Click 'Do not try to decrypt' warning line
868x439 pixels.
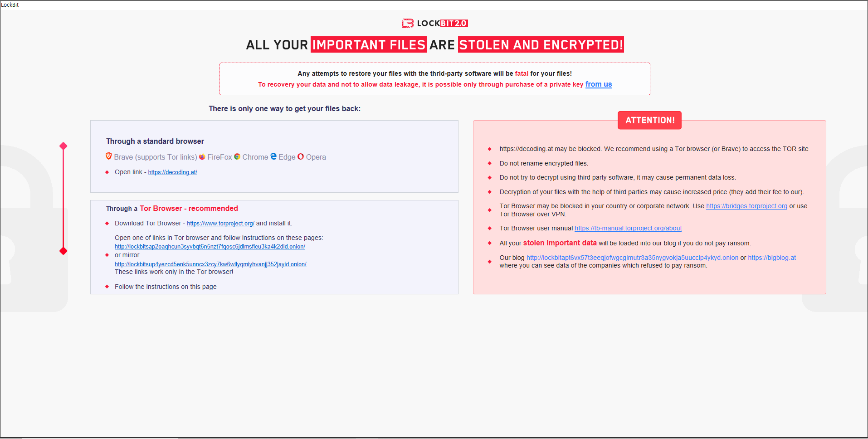[x=618, y=177]
